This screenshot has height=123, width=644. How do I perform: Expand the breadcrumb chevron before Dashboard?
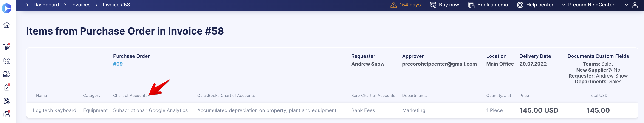27,5
